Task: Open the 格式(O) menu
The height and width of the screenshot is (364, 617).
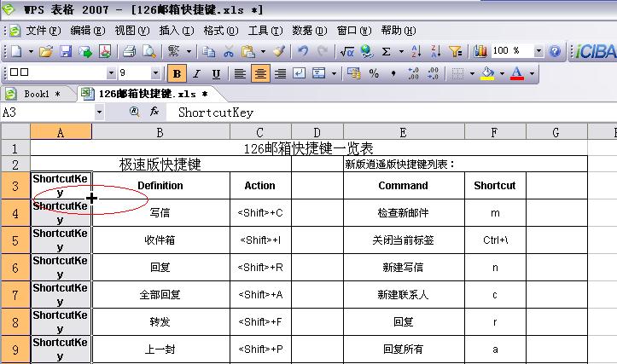Action: (x=221, y=31)
